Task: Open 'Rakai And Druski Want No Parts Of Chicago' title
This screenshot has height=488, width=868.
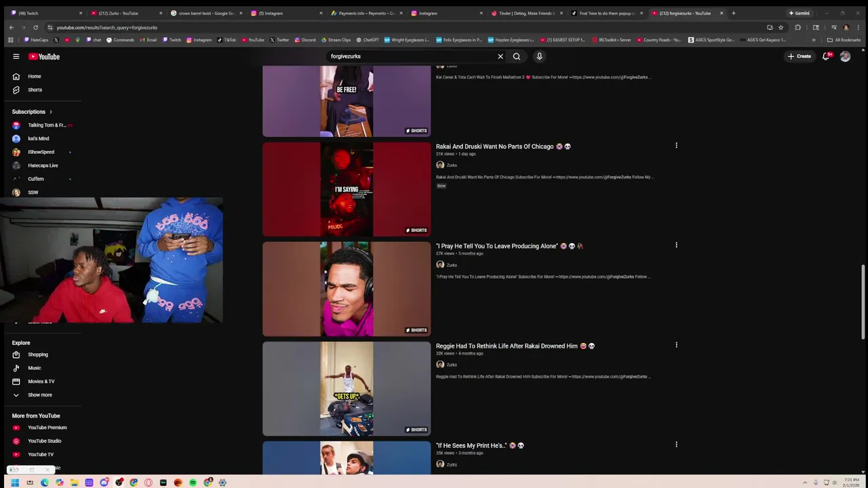Action: (503, 146)
